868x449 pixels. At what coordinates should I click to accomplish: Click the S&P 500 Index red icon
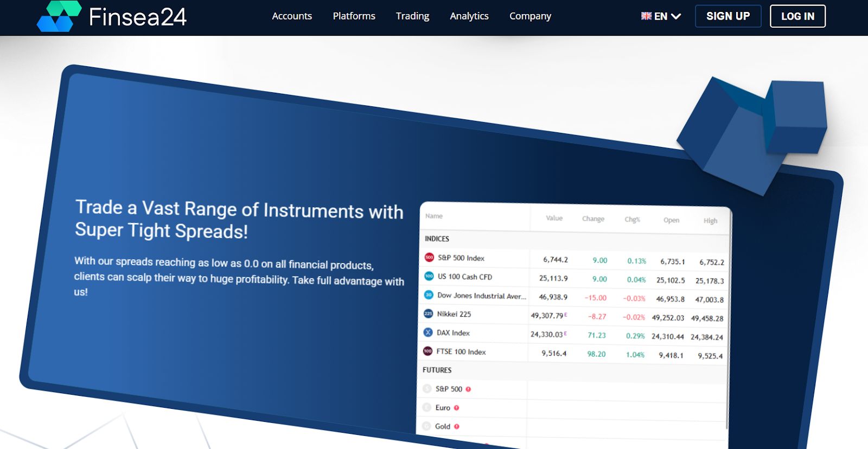pyautogui.click(x=429, y=258)
